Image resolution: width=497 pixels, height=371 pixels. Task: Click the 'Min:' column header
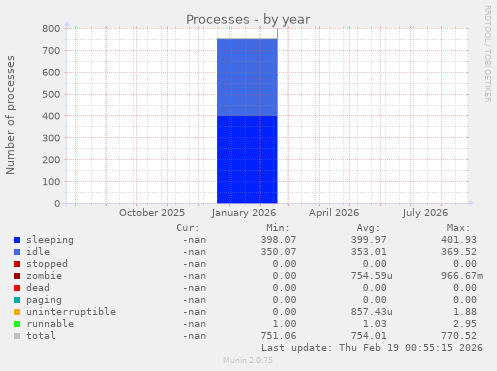point(278,228)
